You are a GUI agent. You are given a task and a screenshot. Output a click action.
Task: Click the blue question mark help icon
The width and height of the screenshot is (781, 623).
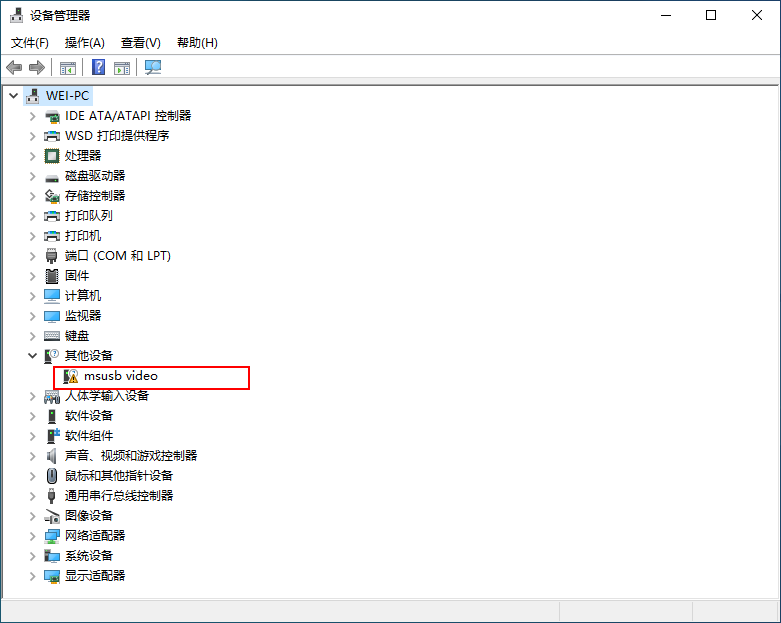(x=99, y=67)
